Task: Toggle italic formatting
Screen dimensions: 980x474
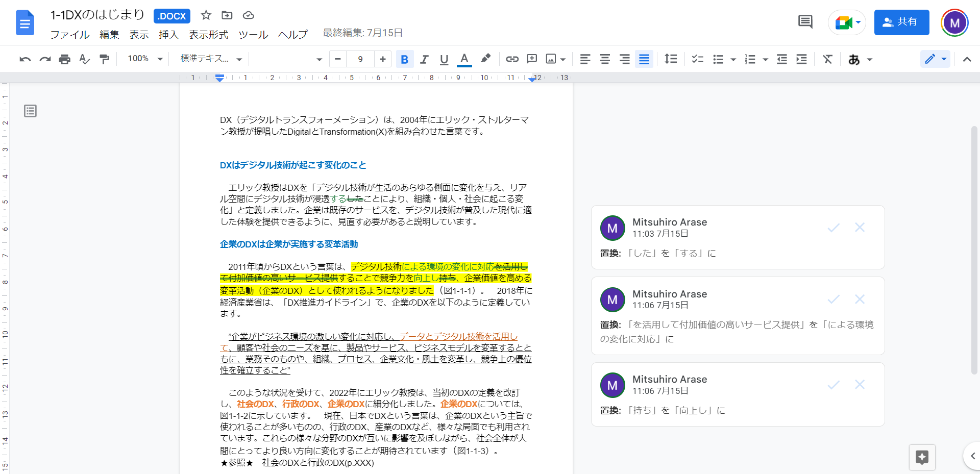Action: coord(424,59)
